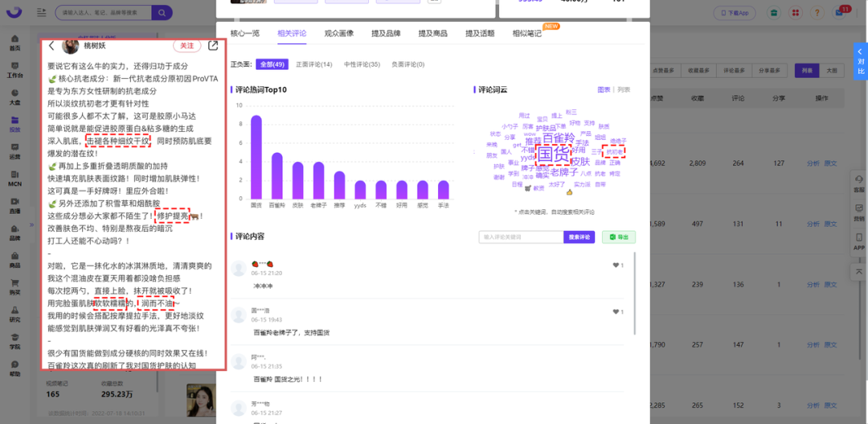Expand sidebar with the double chevron handle
The height and width of the screenshot is (424, 868).
click(31, 224)
